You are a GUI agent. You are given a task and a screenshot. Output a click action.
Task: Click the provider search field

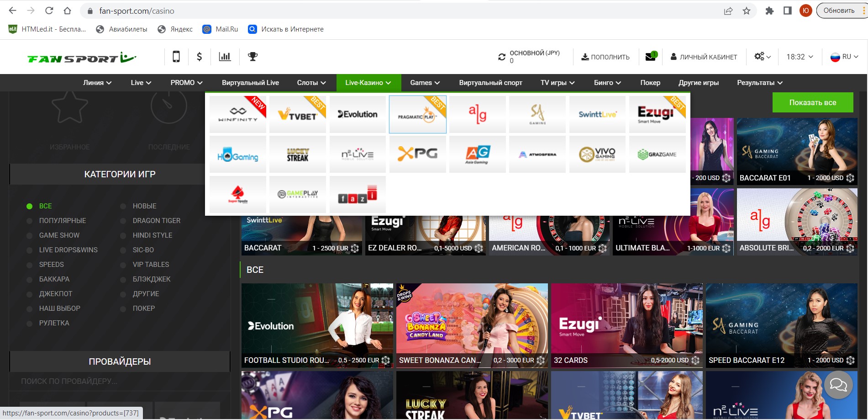tap(120, 381)
